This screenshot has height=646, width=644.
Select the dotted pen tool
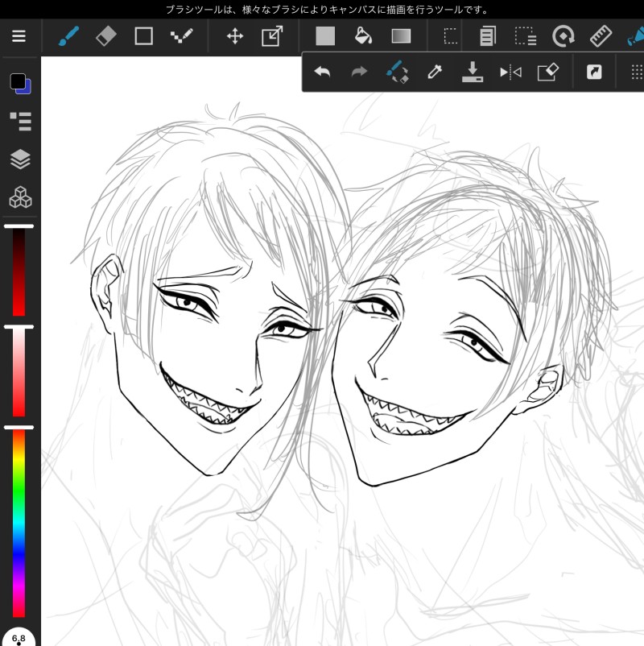tap(180, 36)
